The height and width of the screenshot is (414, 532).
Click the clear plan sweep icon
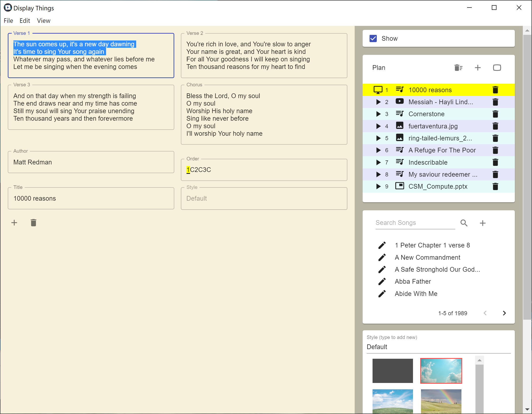click(458, 68)
